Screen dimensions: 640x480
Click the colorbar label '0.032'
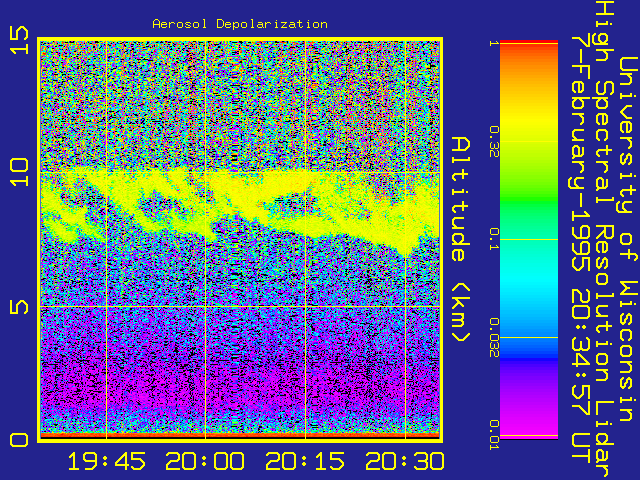coord(493,338)
